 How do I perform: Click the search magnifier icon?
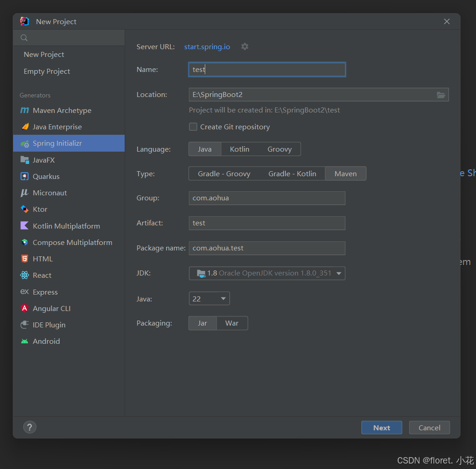point(24,38)
